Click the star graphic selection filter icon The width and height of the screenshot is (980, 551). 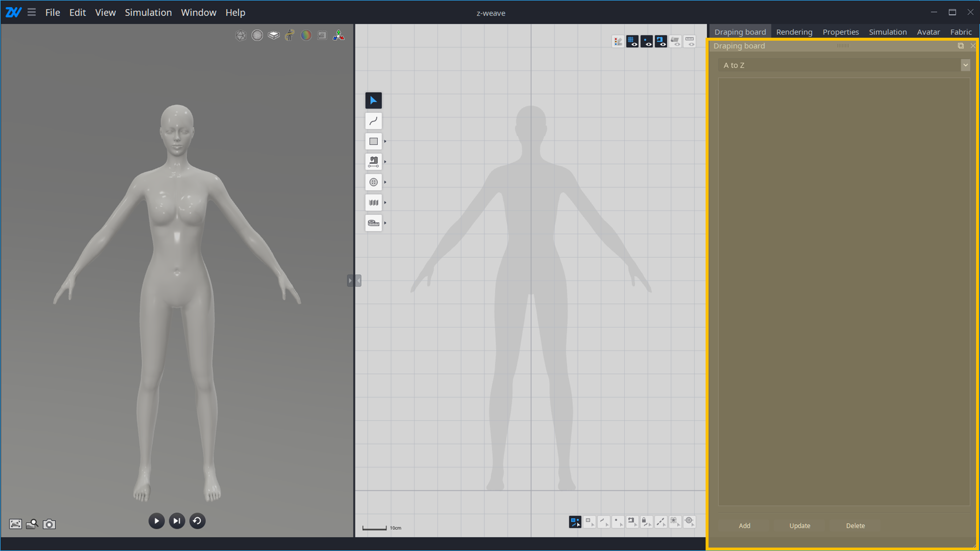675,522
